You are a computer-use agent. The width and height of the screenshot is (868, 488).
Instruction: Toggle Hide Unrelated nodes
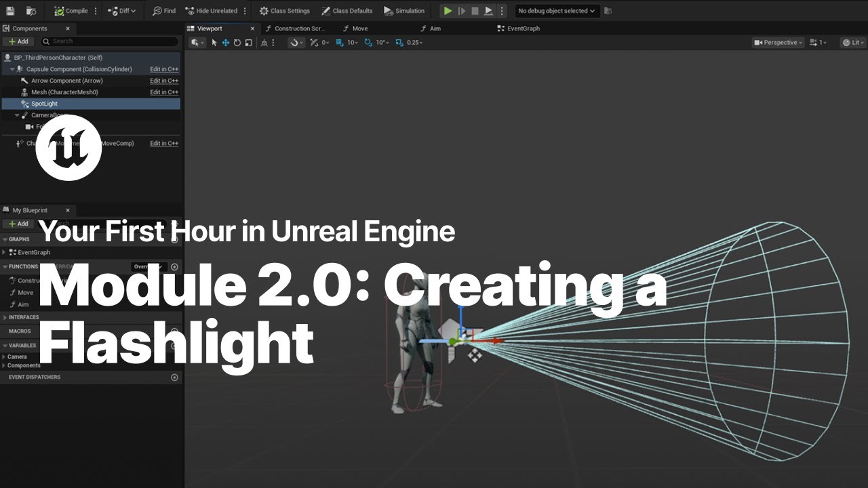(x=211, y=11)
